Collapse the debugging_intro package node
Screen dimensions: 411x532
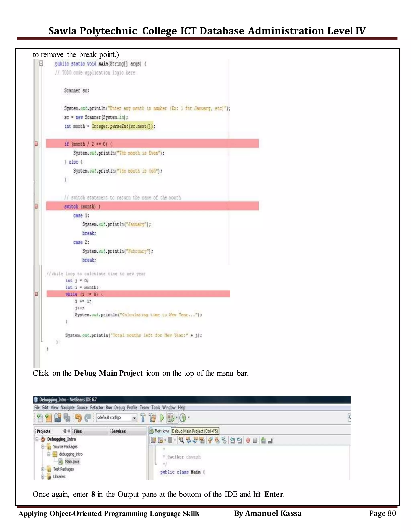49,454
